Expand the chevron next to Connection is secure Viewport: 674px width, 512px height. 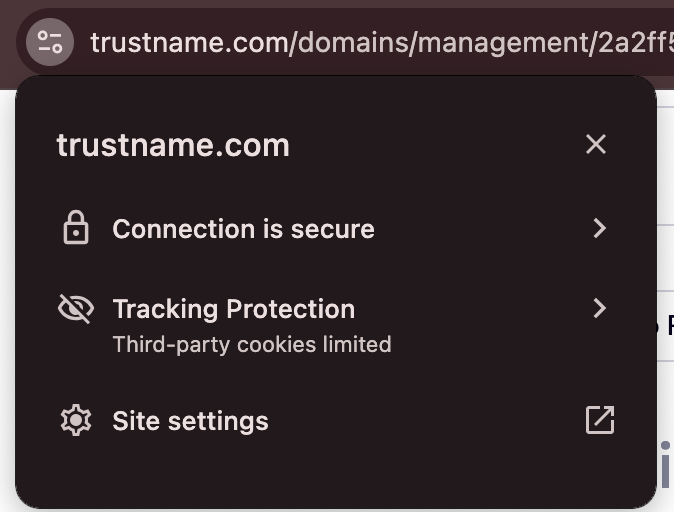click(599, 229)
